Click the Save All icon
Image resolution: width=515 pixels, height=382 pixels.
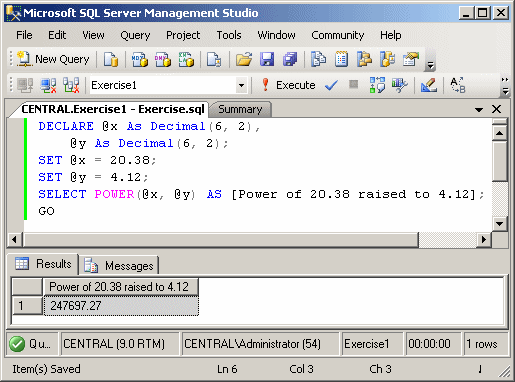tap(290, 59)
